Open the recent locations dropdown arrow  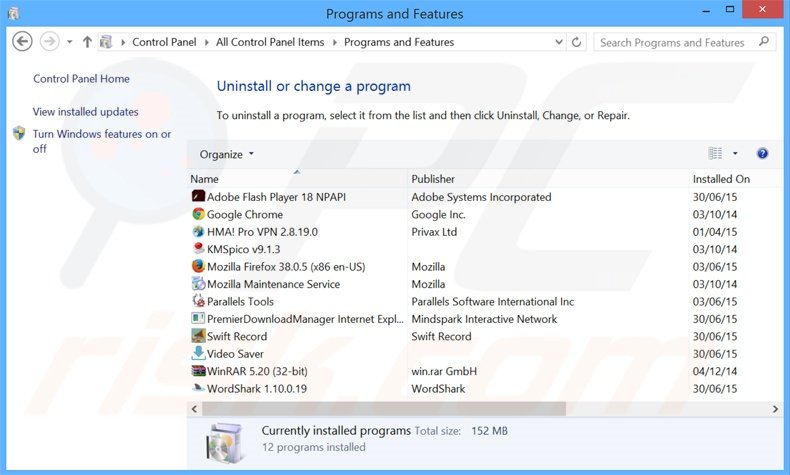point(70,42)
